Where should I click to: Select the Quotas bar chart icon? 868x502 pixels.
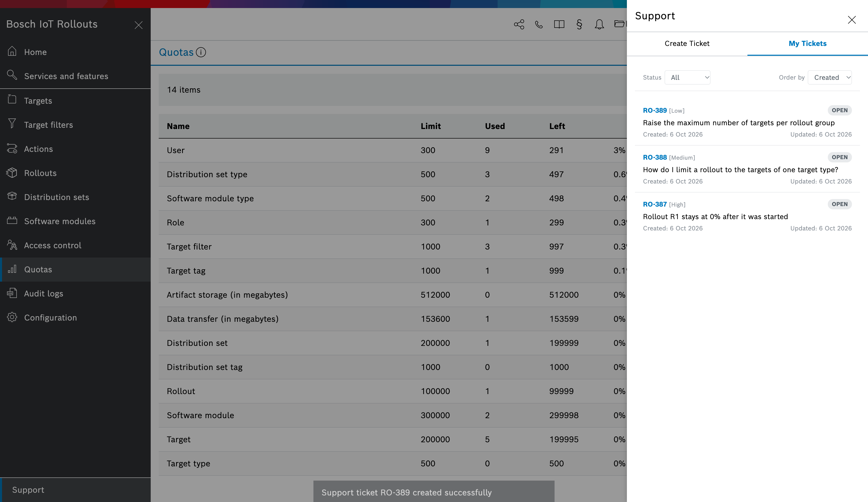pos(12,269)
